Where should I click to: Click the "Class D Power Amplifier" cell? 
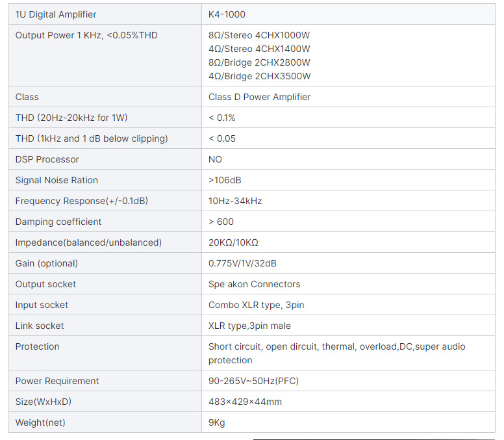259,97
